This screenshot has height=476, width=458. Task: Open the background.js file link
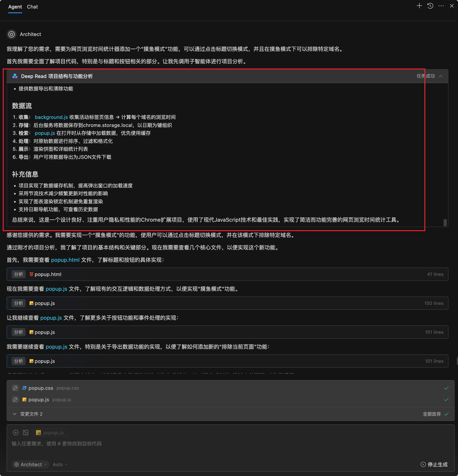click(51, 117)
